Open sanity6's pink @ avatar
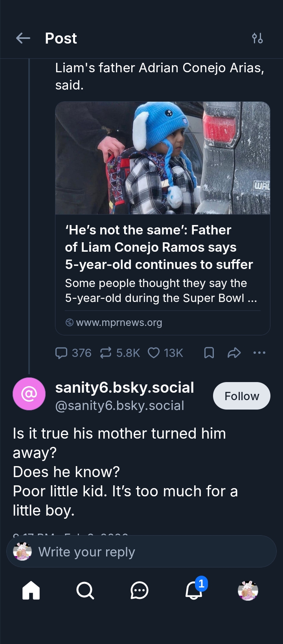 pyautogui.click(x=29, y=394)
